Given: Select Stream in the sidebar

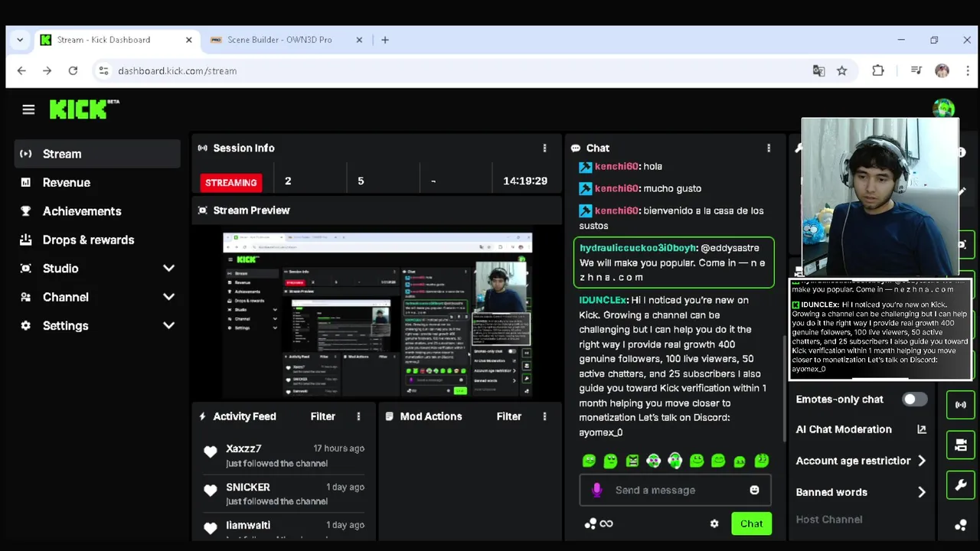Looking at the screenshot, I should pyautogui.click(x=97, y=154).
